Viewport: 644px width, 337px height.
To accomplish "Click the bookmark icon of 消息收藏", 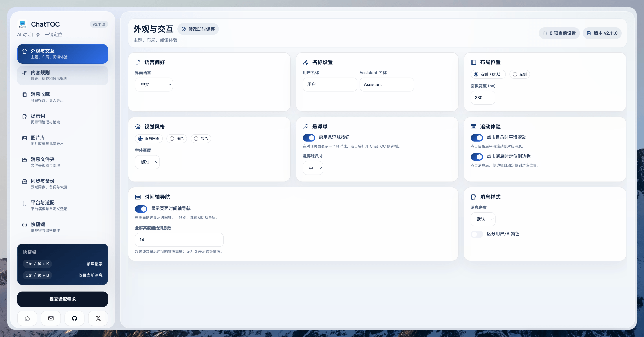I will pos(25,95).
